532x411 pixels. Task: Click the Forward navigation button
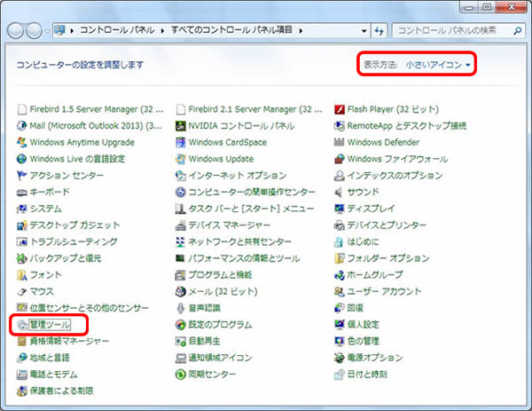pyautogui.click(x=35, y=30)
